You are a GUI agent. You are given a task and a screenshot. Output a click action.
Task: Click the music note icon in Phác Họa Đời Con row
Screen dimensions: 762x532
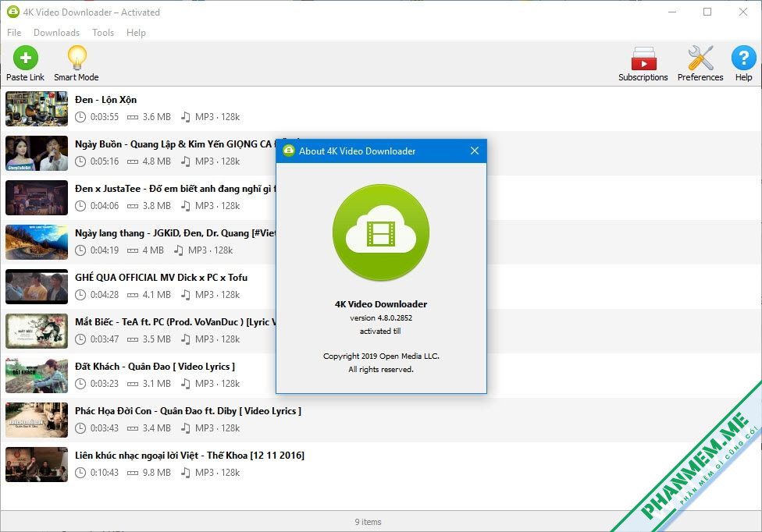pyautogui.click(x=185, y=428)
